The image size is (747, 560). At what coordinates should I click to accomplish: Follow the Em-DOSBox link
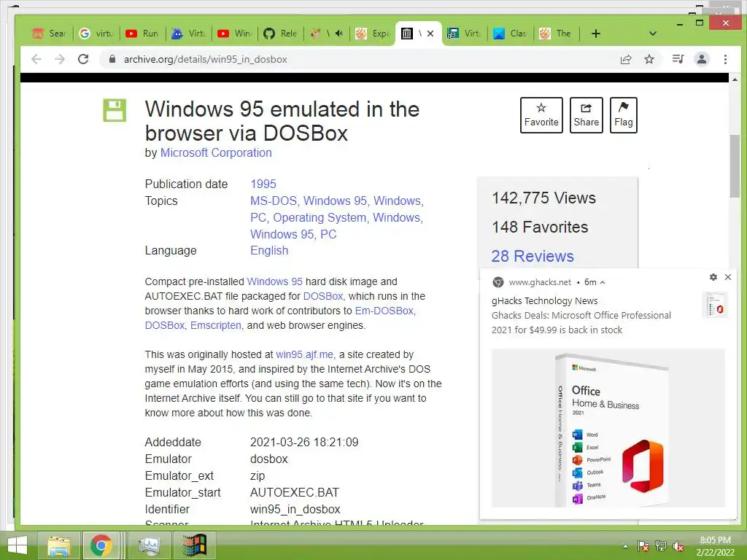(x=384, y=311)
